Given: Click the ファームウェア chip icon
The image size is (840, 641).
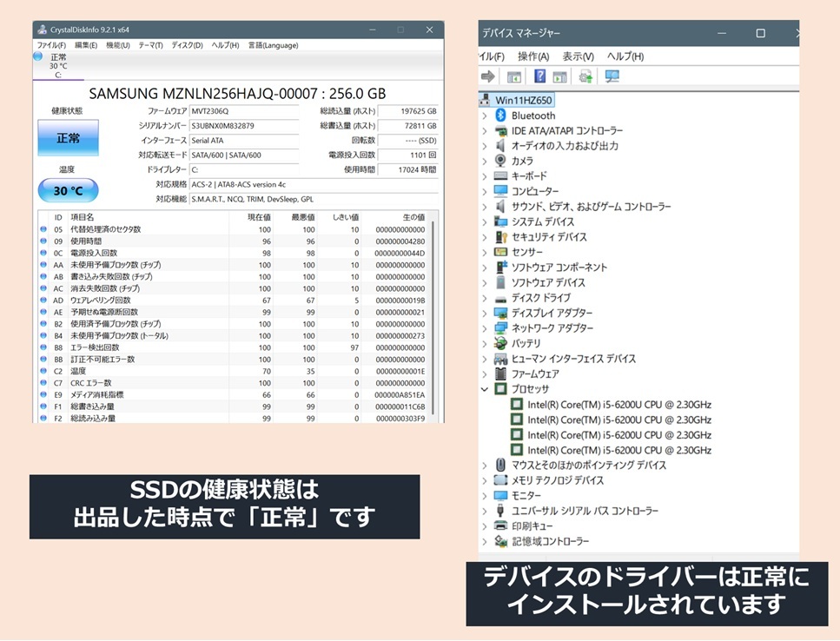Looking at the screenshot, I should (500, 373).
